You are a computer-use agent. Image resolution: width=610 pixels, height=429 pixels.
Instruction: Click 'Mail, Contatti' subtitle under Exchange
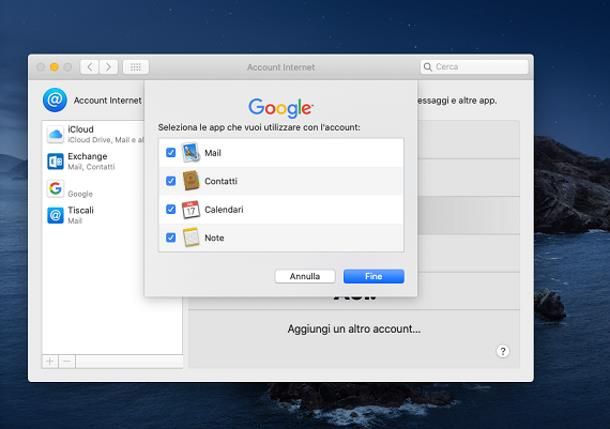(x=91, y=167)
